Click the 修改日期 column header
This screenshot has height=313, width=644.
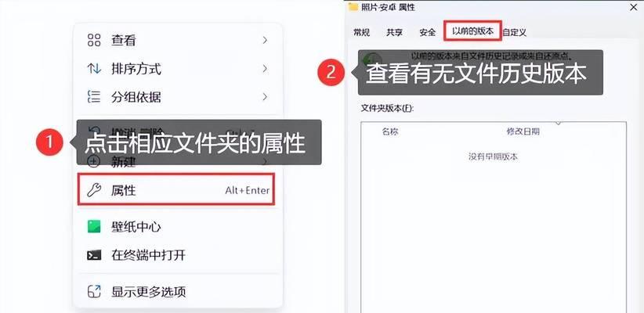point(523,131)
